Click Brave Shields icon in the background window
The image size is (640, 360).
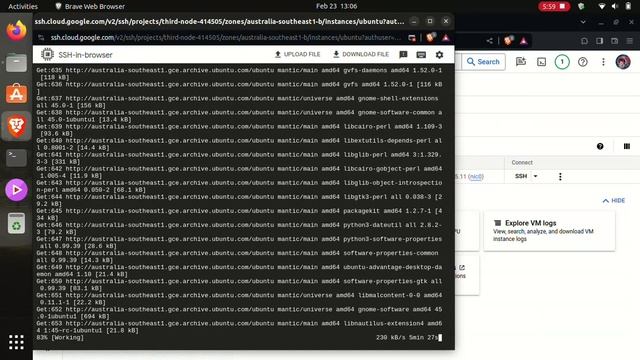pyautogui.click(x=509, y=40)
